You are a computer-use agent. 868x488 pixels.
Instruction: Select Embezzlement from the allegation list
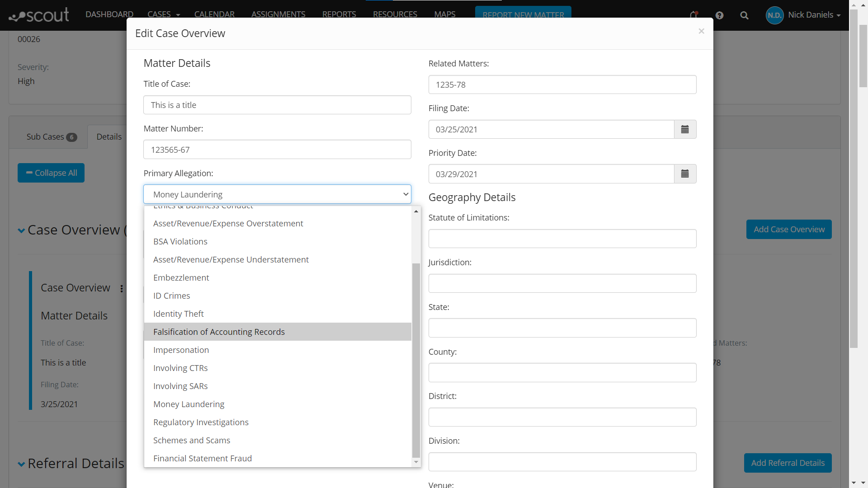click(x=181, y=277)
